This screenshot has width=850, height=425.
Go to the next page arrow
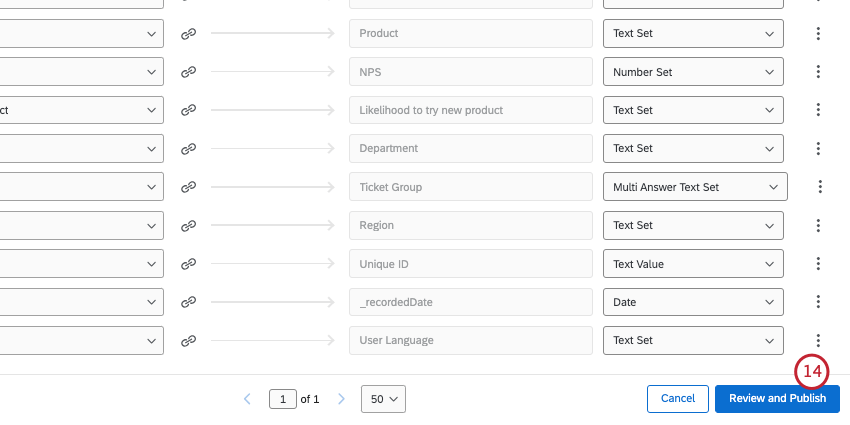pyautogui.click(x=341, y=399)
